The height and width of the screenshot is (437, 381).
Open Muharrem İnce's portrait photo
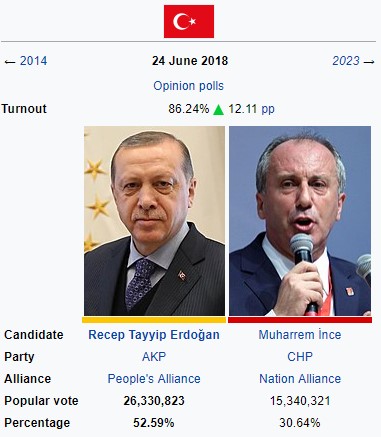300,221
